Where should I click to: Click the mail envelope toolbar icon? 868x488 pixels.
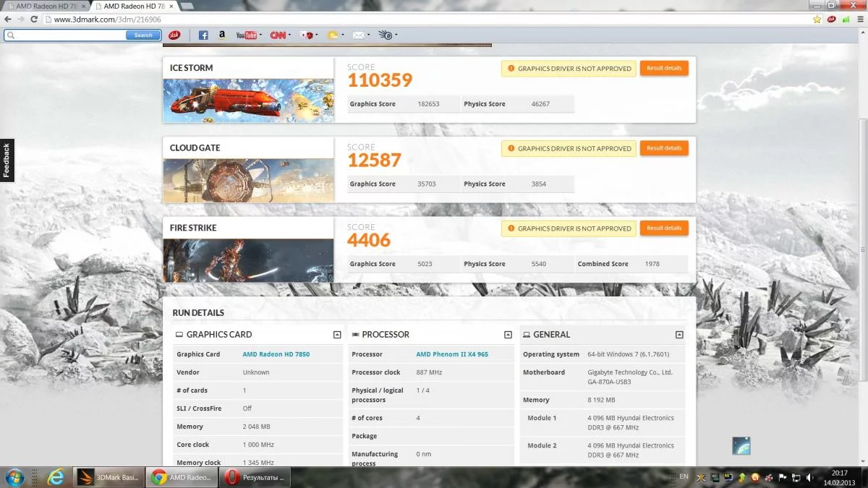(357, 35)
